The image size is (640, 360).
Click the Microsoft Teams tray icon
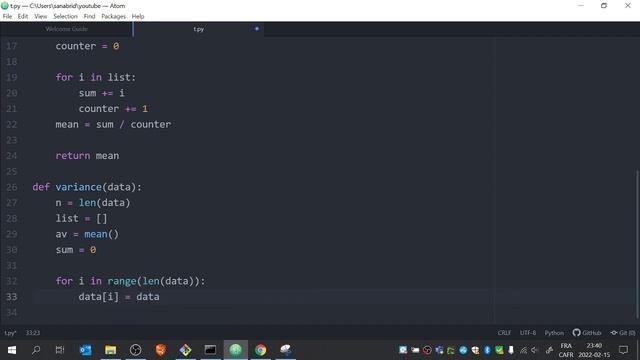439,350
